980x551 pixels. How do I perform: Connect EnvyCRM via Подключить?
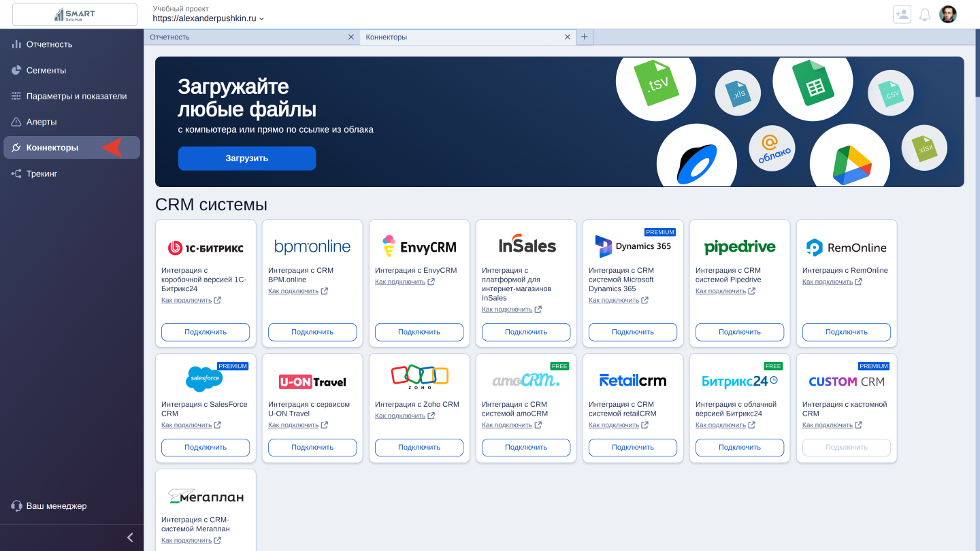tap(419, 332)
